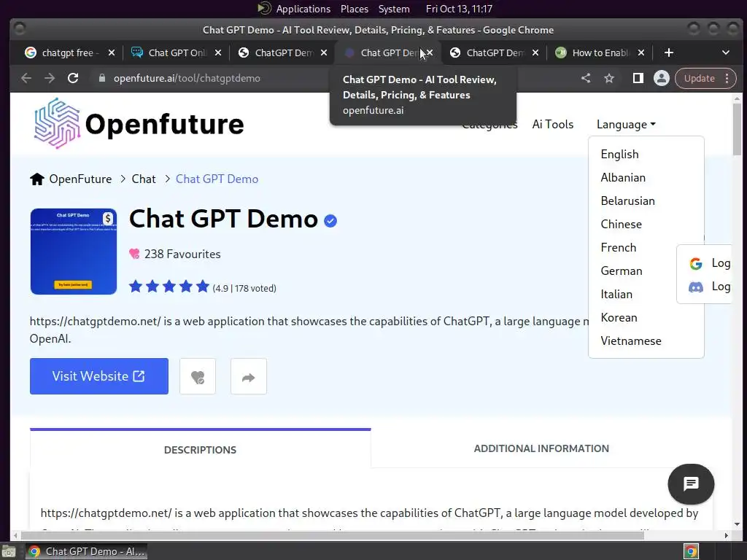The image size is (747, 560).
Task: Select German from language list
Action: click(622, 271)
